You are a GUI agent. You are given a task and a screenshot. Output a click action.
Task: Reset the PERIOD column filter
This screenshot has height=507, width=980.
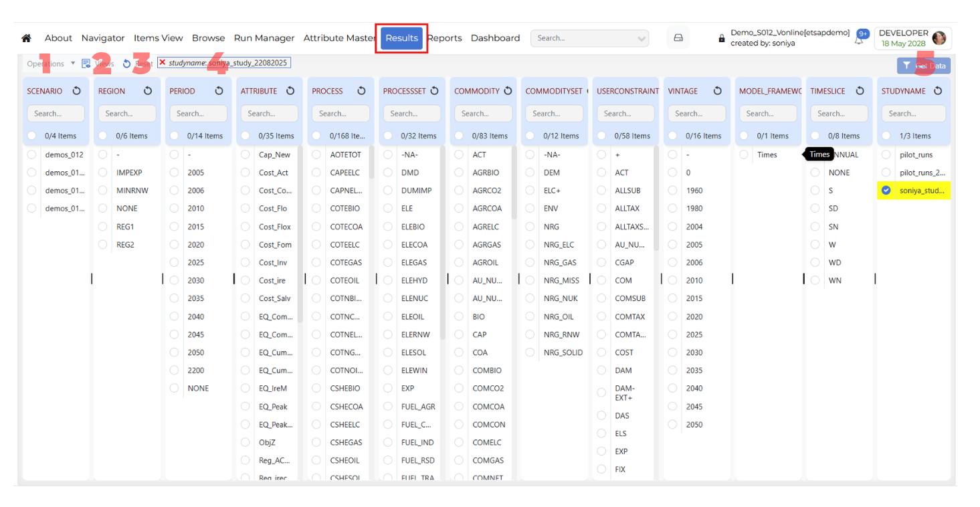tap(219, 91)
